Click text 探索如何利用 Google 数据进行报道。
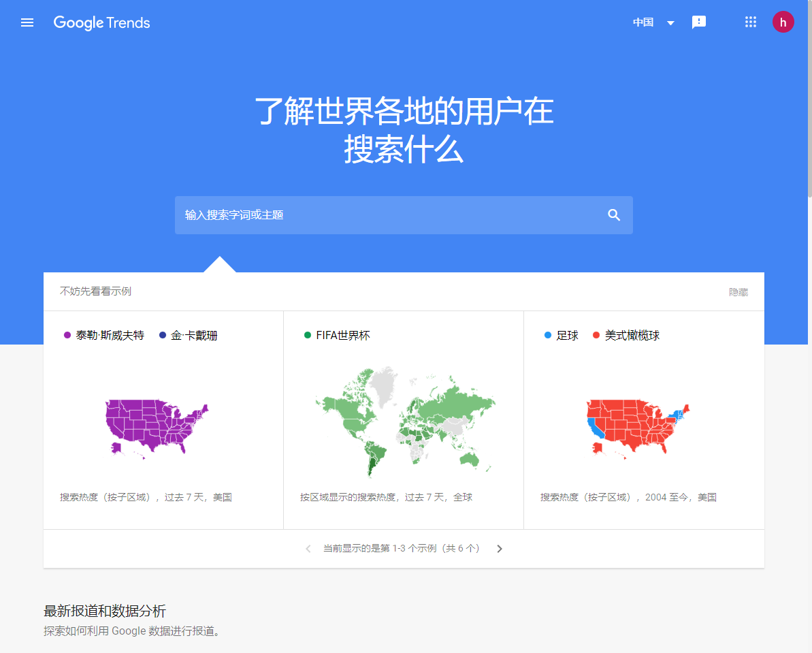Viewport: 812px width, 653px height. 133,631
